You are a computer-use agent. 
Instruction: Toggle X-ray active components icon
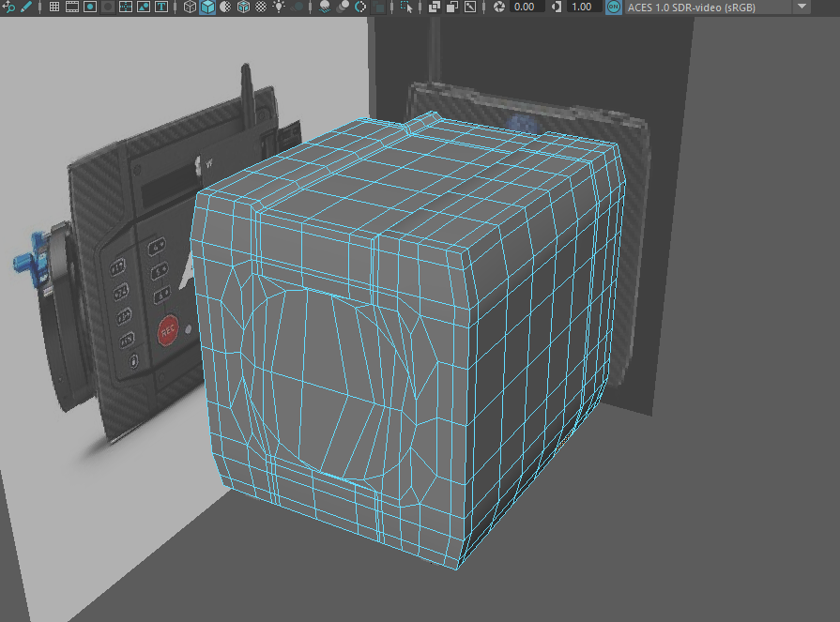[452, 7]
